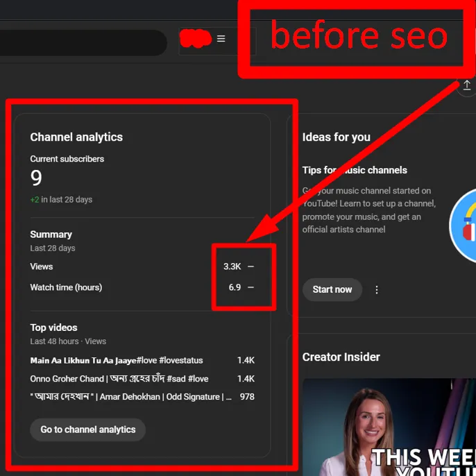Click the music channel headphones illustration

point(463,226)
